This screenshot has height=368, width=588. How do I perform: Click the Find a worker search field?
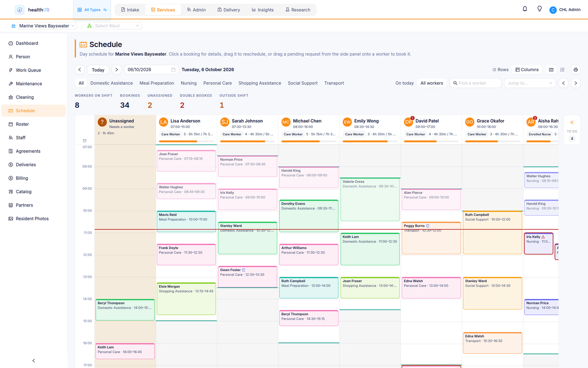coord(475,83)
